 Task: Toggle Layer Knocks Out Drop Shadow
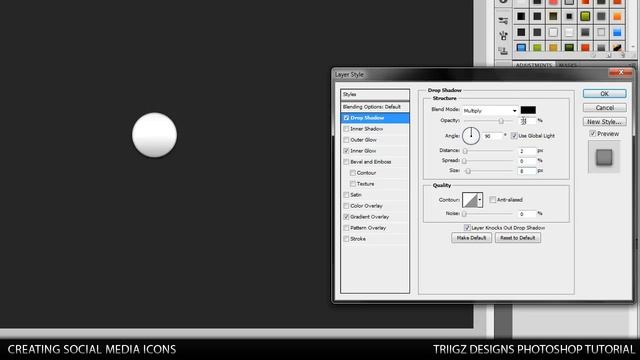(467, 227)
